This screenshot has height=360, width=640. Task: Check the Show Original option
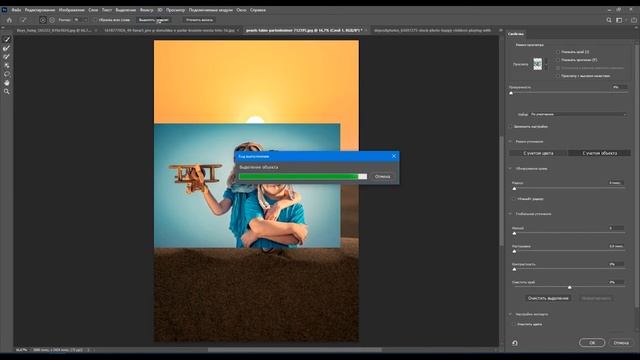coord(558,60)
